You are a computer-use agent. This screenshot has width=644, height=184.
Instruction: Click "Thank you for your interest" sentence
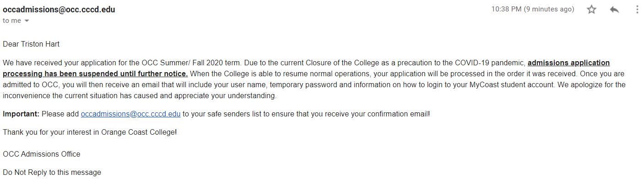[89, 132]
